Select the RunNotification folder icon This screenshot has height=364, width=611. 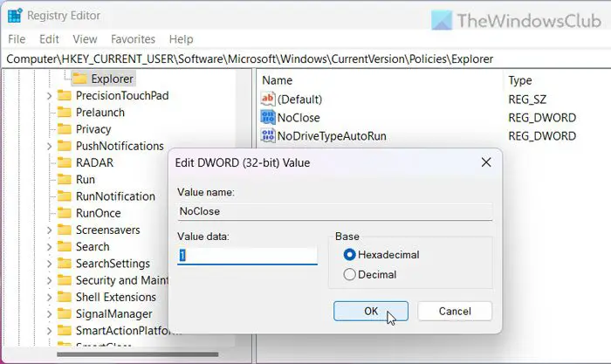coord(65,196)
